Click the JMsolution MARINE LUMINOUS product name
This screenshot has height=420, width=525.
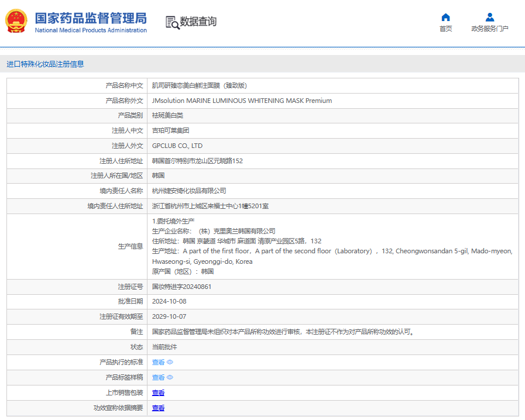(242, 101)
